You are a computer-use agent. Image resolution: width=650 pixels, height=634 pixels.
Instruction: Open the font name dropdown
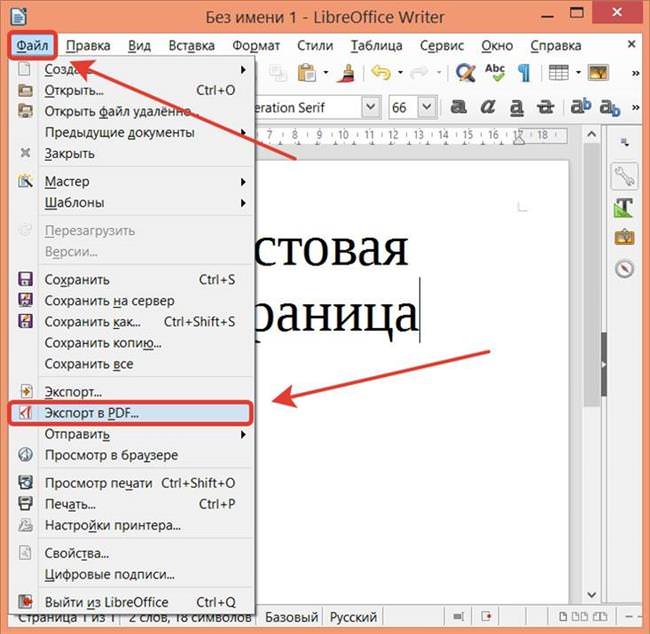click(x=371, y=107)
